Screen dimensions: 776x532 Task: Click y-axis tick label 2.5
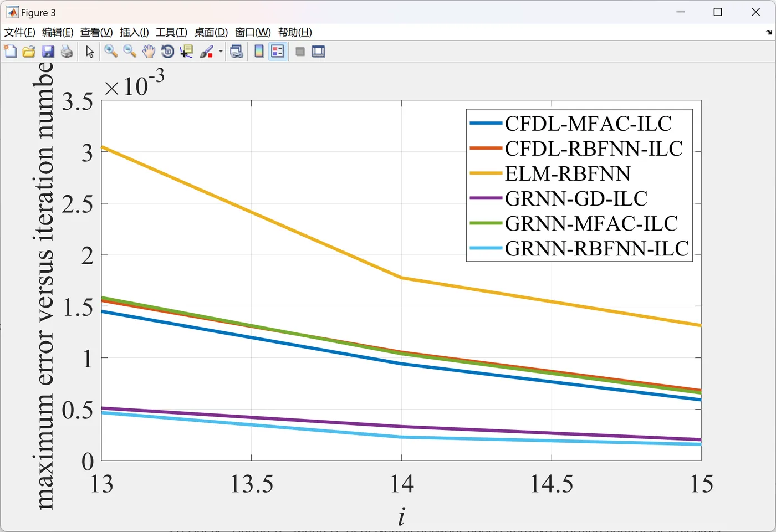pos(77,204)
